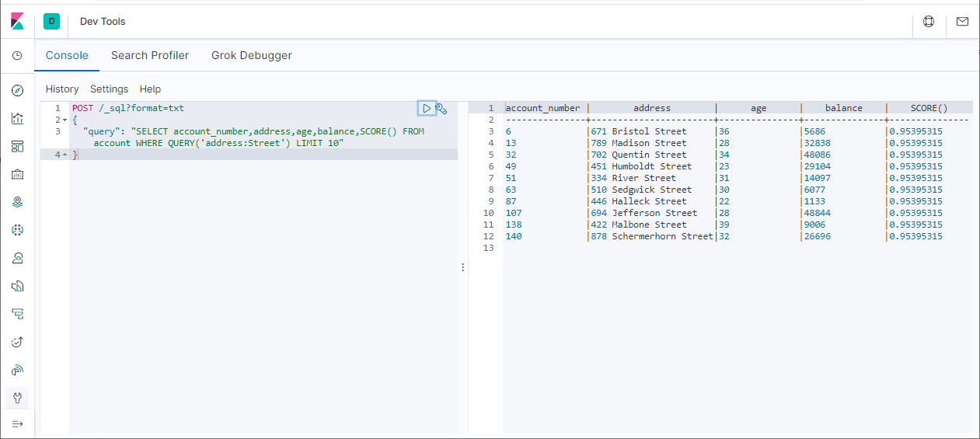Switch to the Grok Debugger tab

click(252, 56)
